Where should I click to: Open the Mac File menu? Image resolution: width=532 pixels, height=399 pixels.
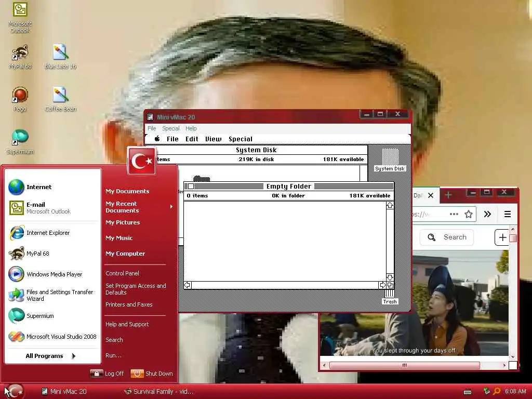(172, 139)
